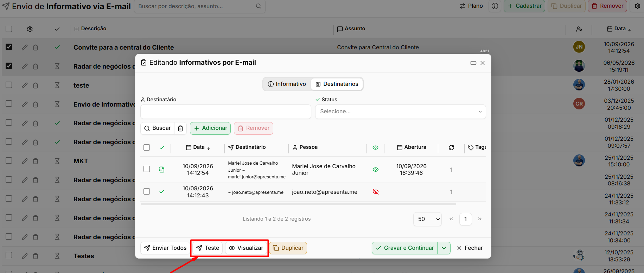Image resolution: width=644 pixels, height=273 pixels.
Task: Click the horizontal scrollbar under the recipients table
Action: pos(298,204)
